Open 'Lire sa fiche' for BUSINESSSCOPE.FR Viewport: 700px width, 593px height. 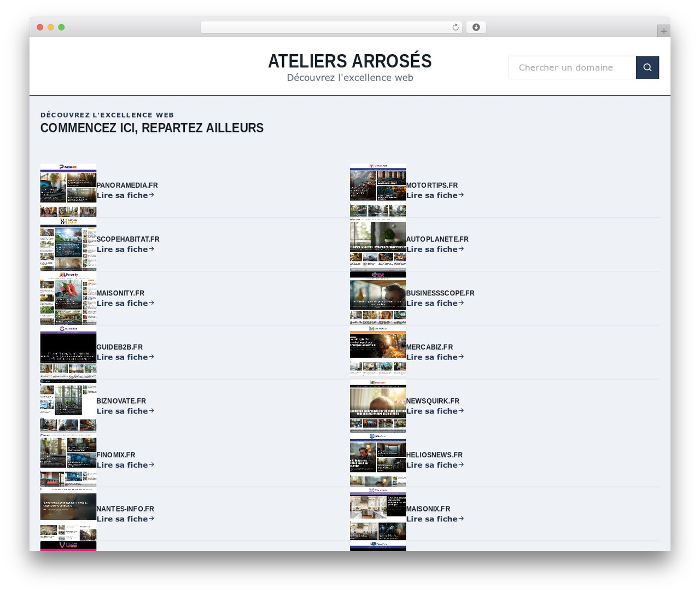[435, 303]
